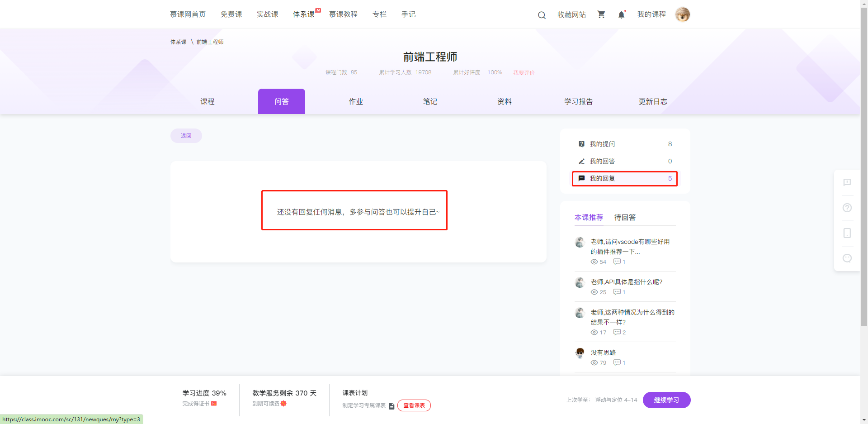Open 专栏 in top nav
Viewport: 868px width, 424px height.
379,14
